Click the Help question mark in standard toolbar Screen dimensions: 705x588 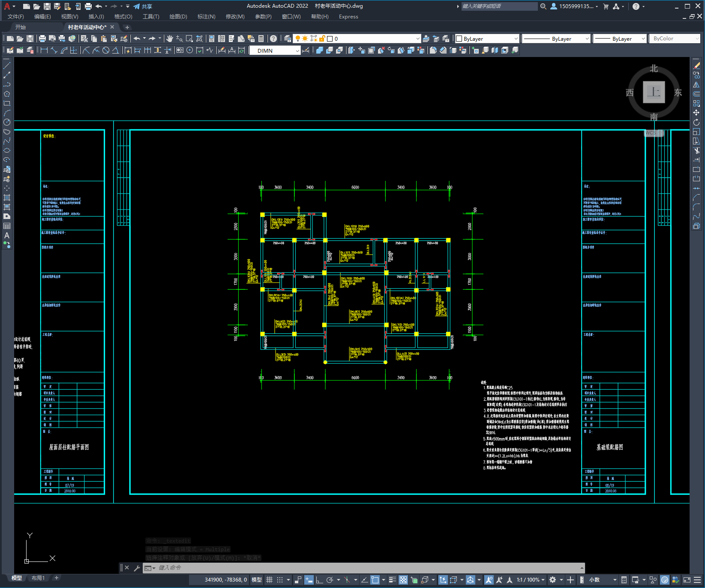273,39
